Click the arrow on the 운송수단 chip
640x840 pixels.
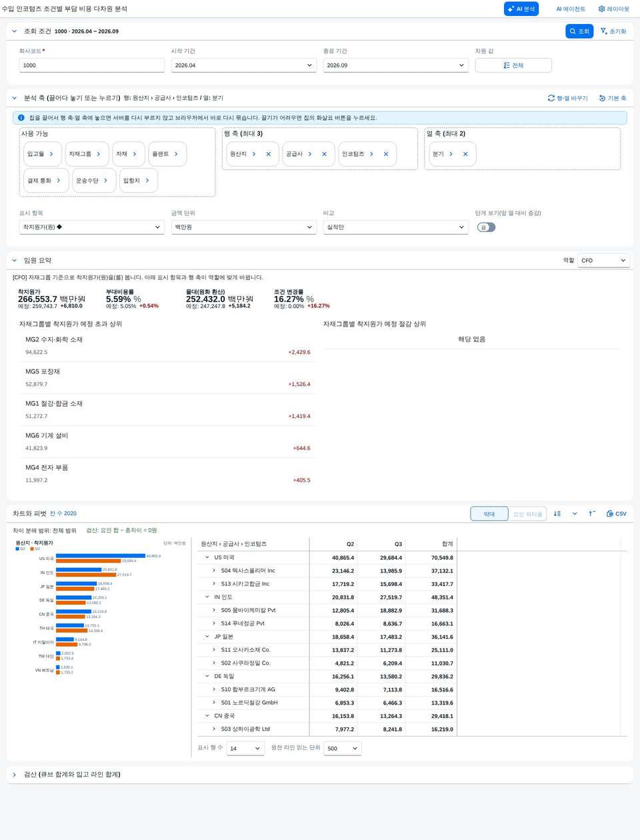click(x=105, y=181)
